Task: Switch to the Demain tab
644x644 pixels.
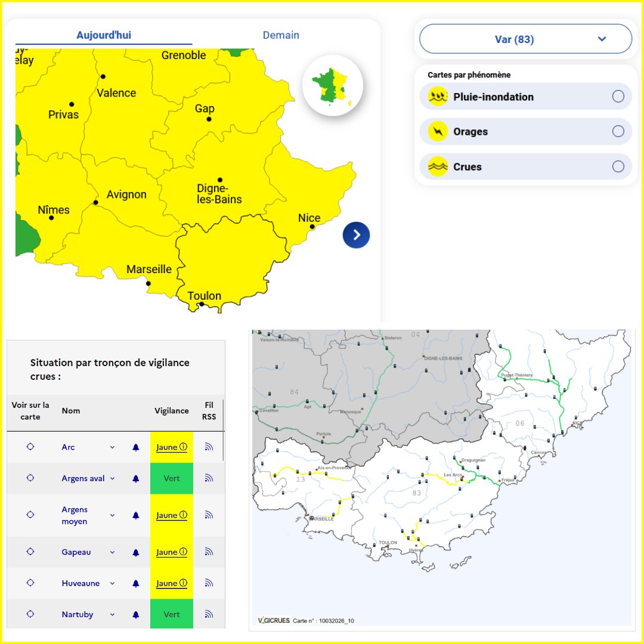Action: pos(281,35)
